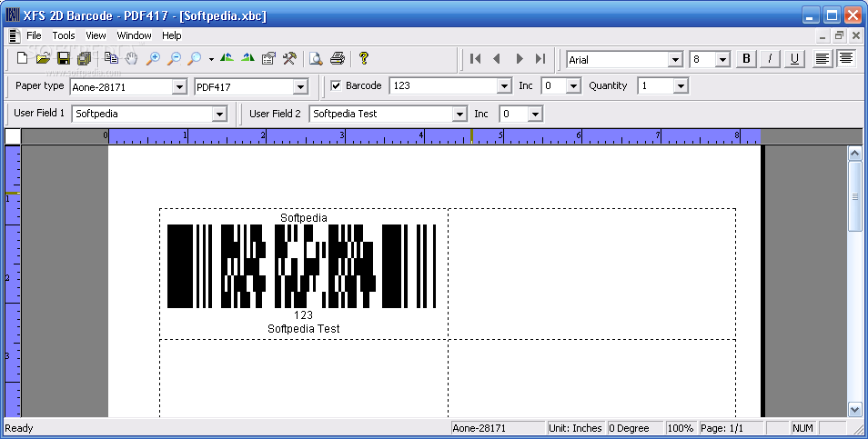Image resolution: width=868 pixels, height=439 pixels.
Task: Set text alignment to left
Action: tap(823, 58)
